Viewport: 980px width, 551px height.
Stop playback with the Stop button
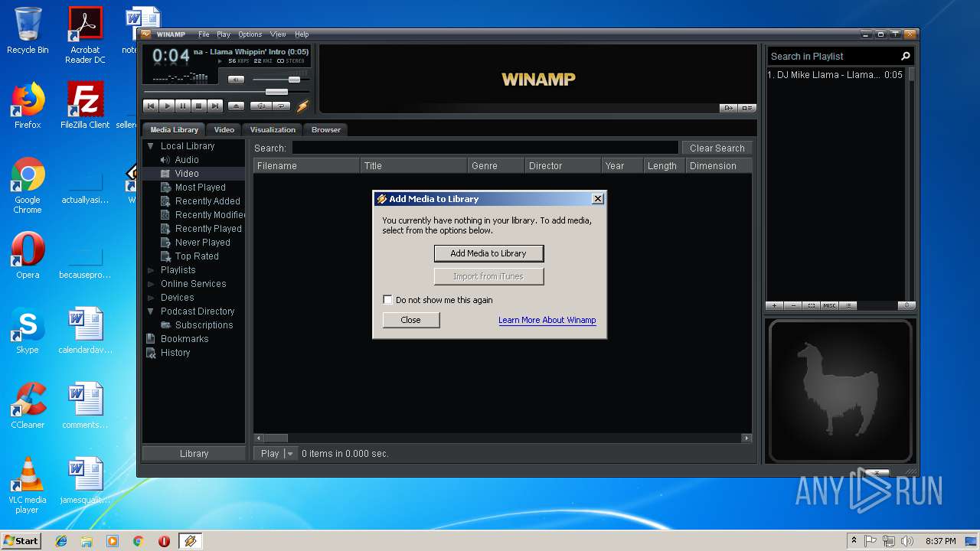(x=199, y=106)
